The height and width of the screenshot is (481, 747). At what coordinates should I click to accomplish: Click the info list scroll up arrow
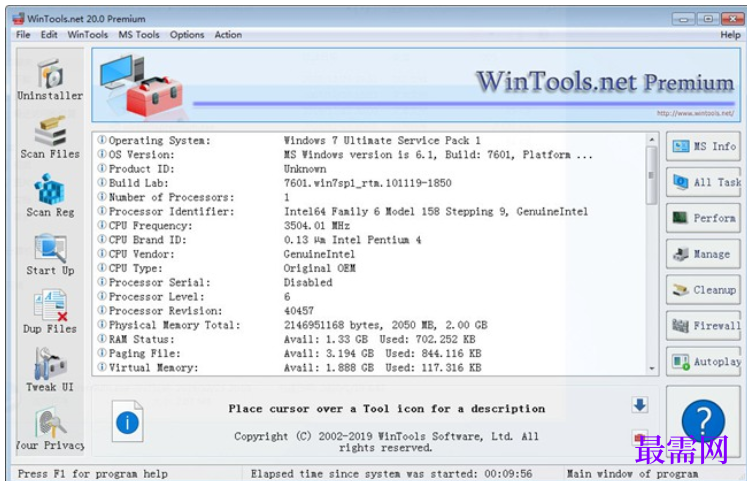[x=651, y=140]
